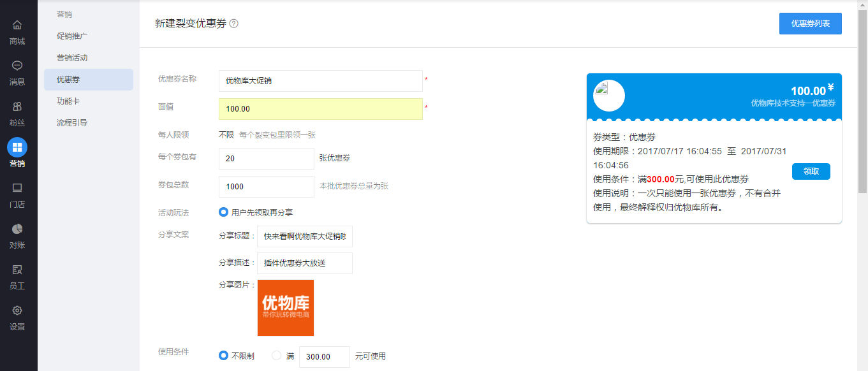The image size is (868, 371).
Task: Choose the 满 minimum spend radio button
Action: (277, 356)
